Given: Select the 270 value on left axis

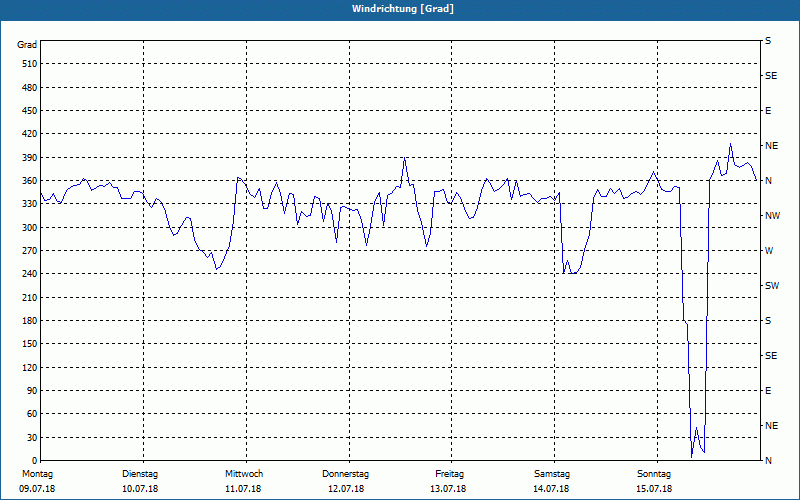Looking at the screenshot, I should click(x=30, y=251).
